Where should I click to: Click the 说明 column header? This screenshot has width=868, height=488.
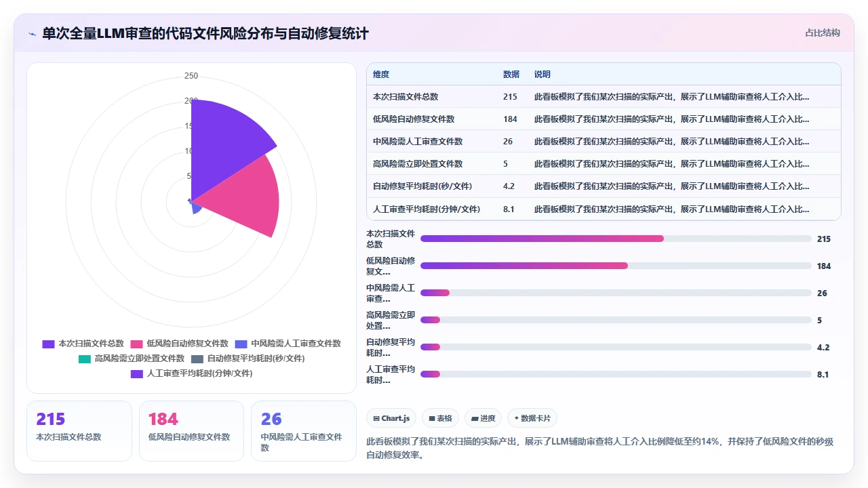tap(542, 75)
